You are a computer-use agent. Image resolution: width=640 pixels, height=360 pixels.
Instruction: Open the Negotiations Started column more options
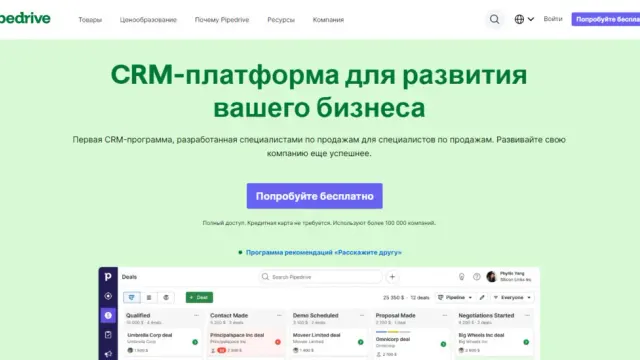(x=527, y=316)
